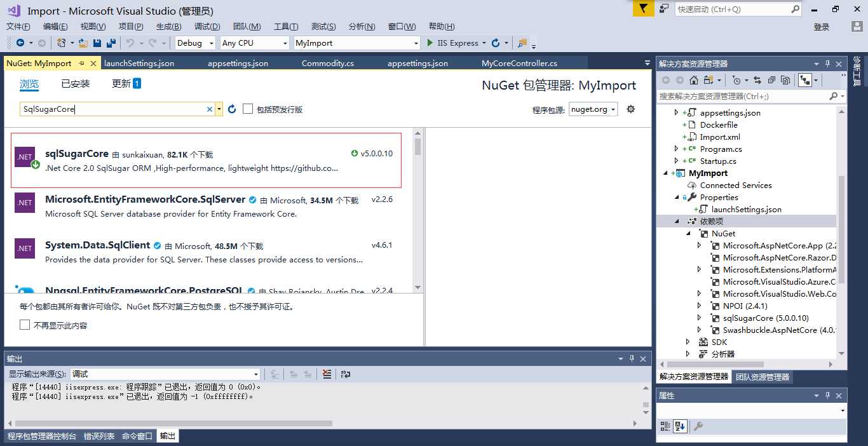Open the 调试(D) menu

(207, 27)
